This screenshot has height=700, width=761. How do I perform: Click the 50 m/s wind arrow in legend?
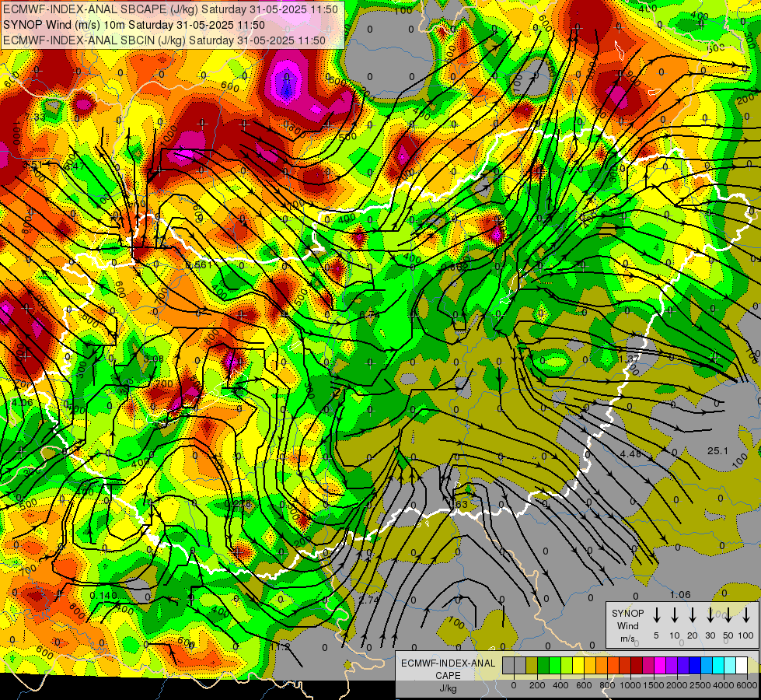pyautogui.click(x=728, y=614)
